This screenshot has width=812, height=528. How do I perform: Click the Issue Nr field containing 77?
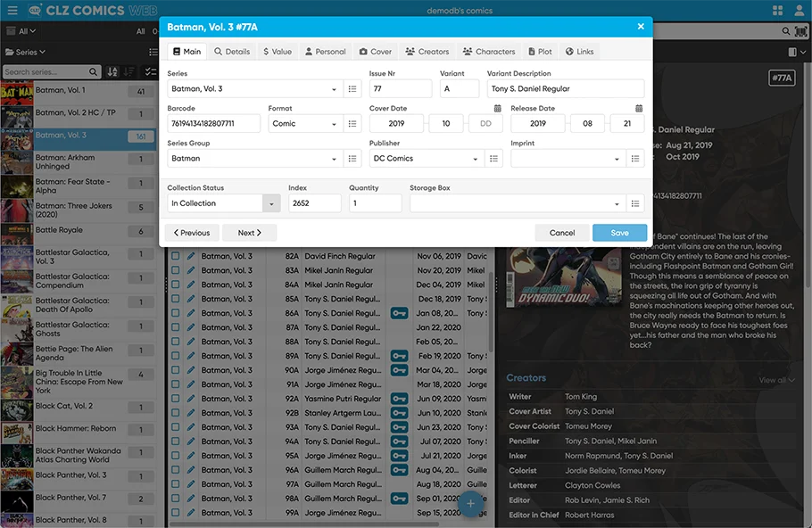click(x=401, y=89)
